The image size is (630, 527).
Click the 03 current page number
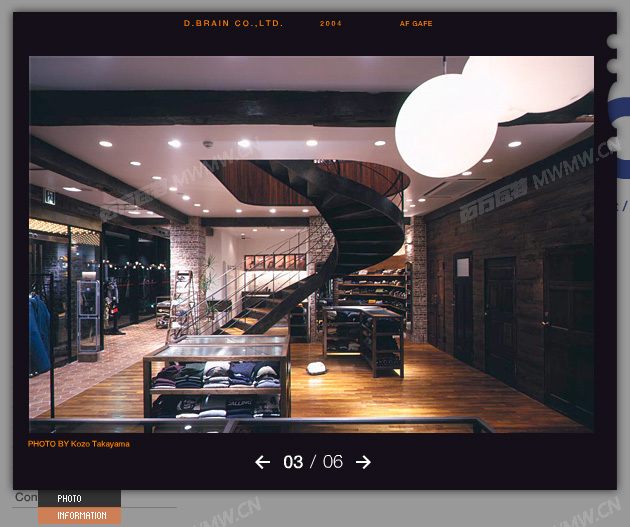tap(293, 462)
